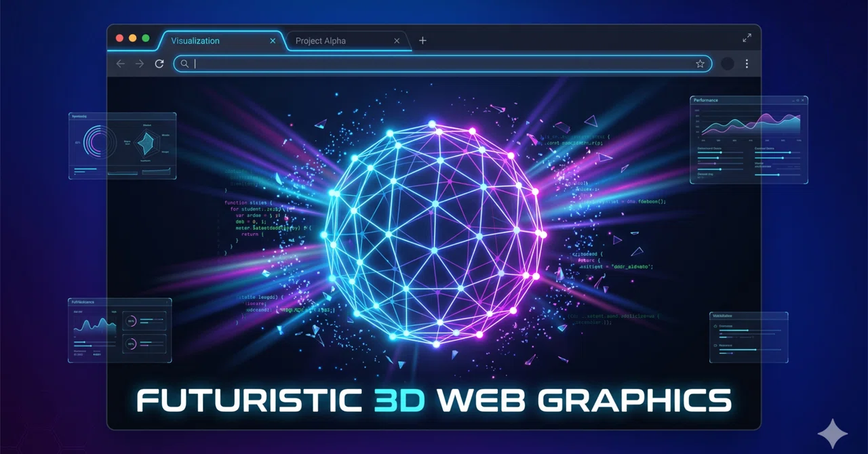Reload the current page
This screenshot has width=868, height=454.
click(x=159, y=64)
